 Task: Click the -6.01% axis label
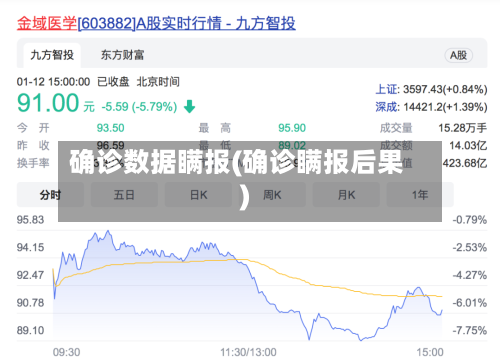[x=470, y=303]
